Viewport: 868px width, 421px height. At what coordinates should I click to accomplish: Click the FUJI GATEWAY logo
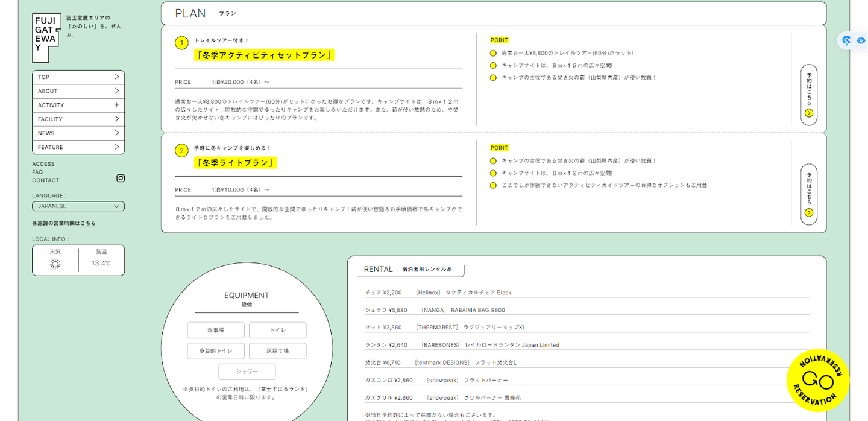pos(47,38)
